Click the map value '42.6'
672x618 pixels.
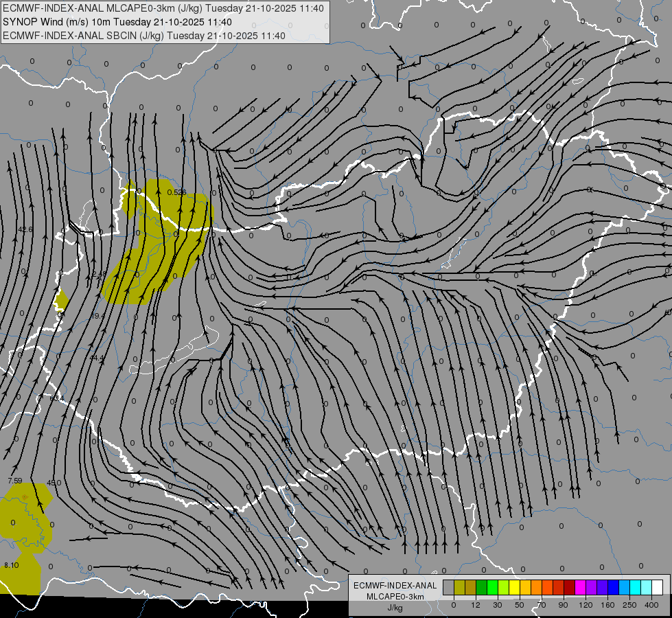25,229
